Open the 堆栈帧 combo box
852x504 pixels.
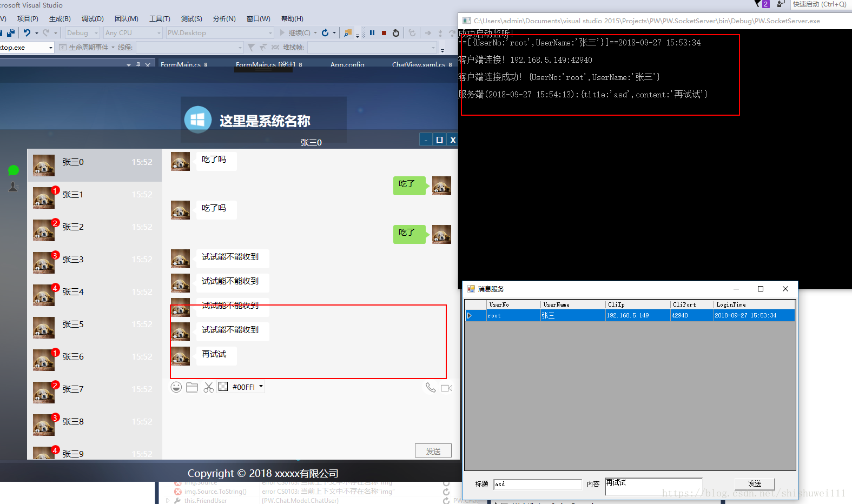372,48
